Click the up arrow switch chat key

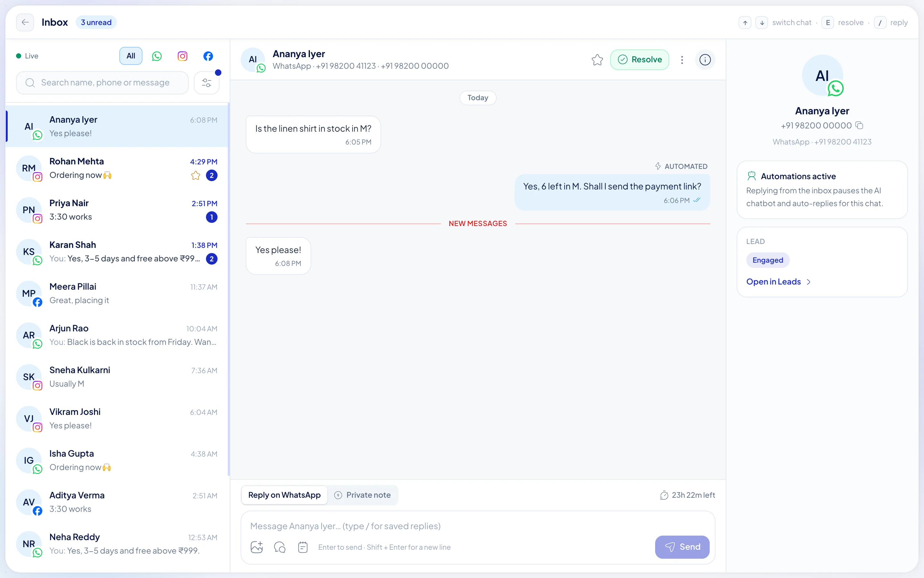[x=745, y=22]
